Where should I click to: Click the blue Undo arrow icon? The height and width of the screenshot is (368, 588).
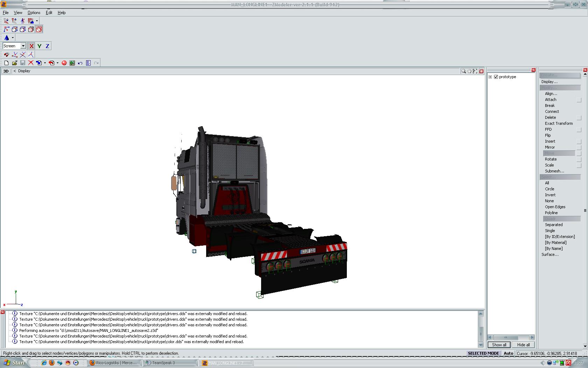[80, 63]
